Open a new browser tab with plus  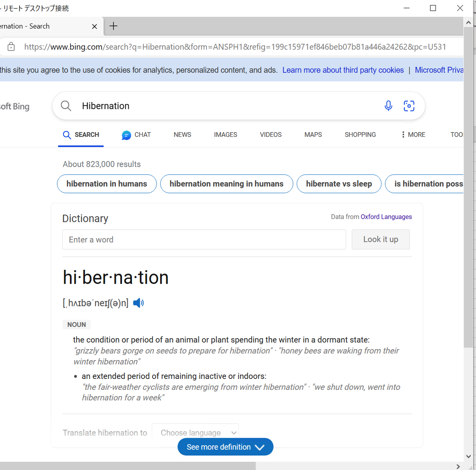point(113,26)
